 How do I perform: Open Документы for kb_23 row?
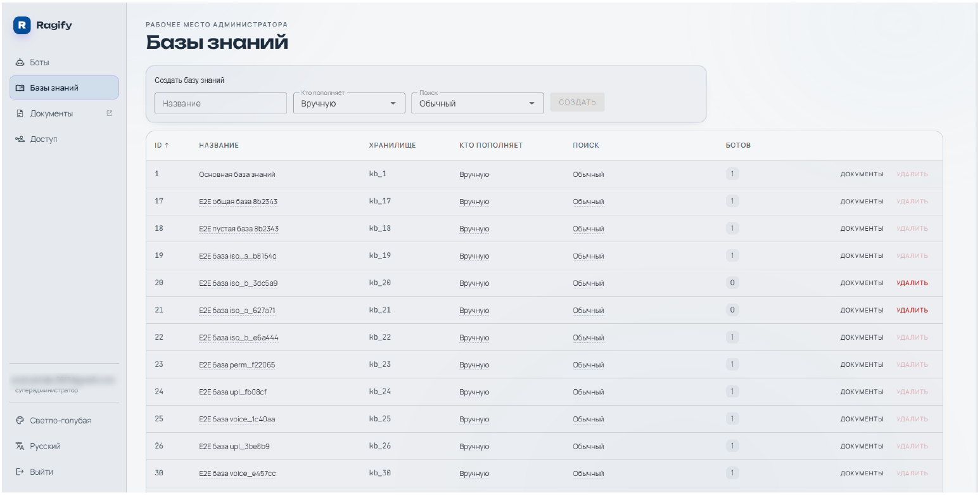[862, 364]
